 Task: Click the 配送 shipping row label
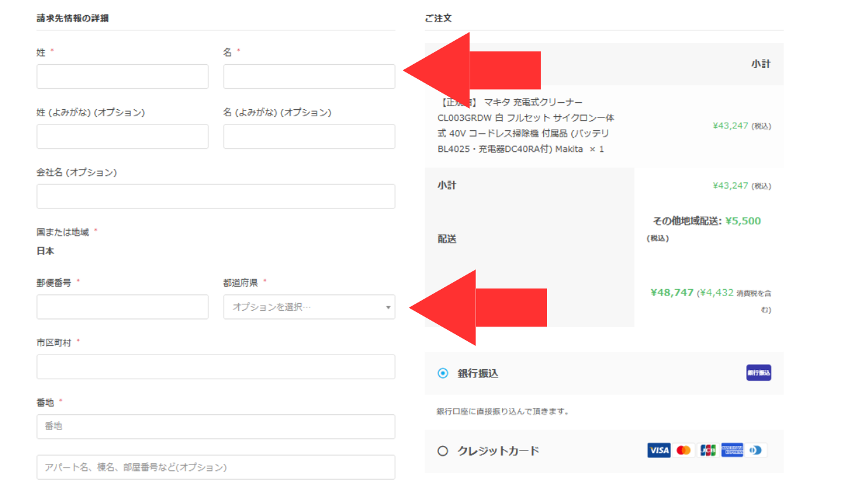447,239
